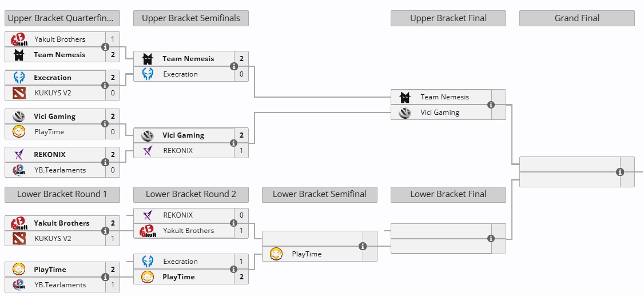Click the info icon for Yakult Brothers vs Team Nemesis quarterfinal

(105, 47)
